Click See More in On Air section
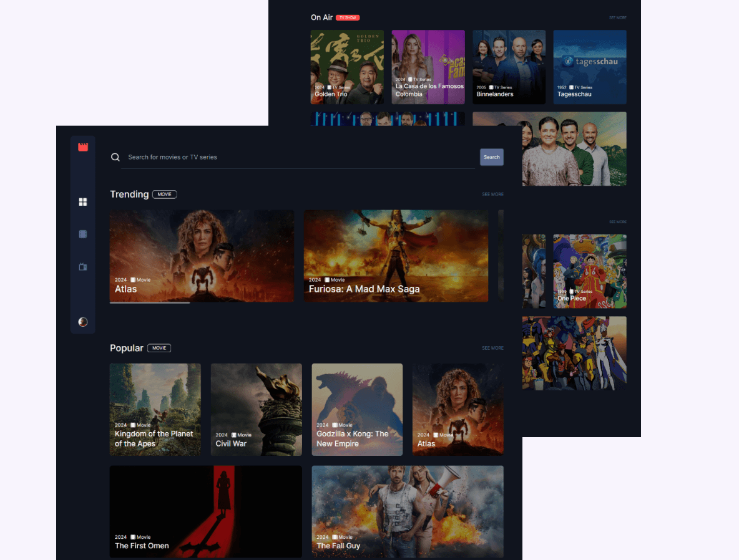739x560 pixels. pyautogui.click(x=617, y=18)
